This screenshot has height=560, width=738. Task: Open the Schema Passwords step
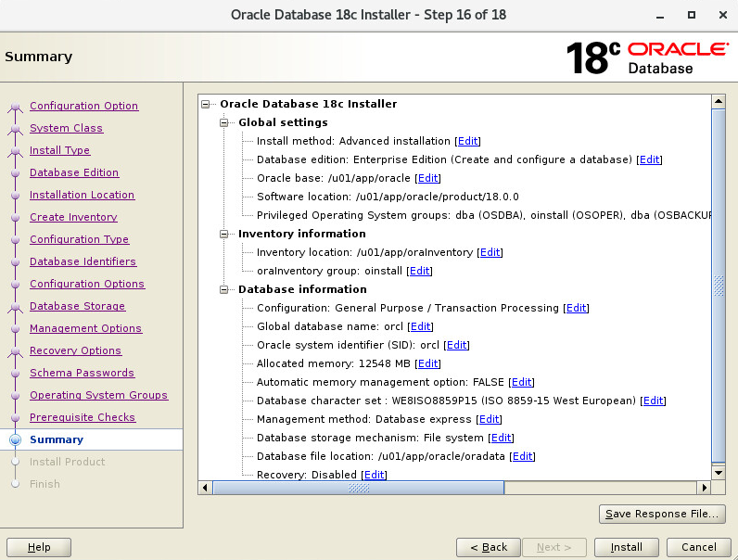[x=82, y=373]
